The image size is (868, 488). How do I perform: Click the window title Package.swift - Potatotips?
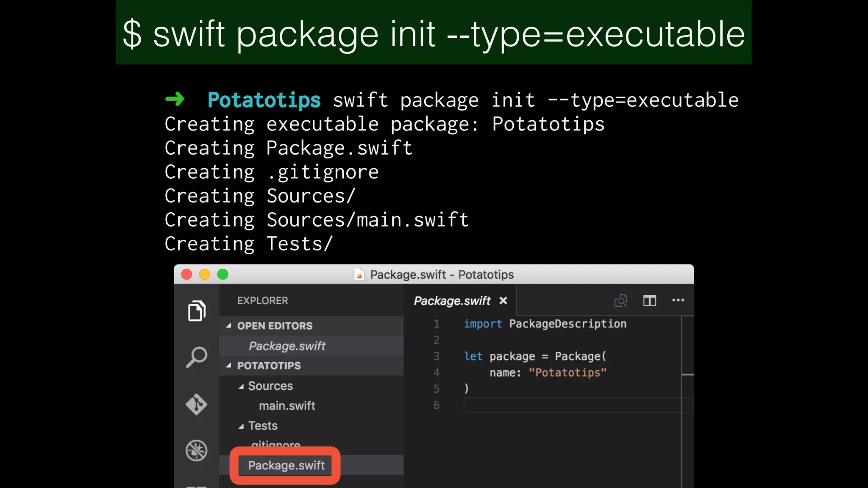[442, 274]
